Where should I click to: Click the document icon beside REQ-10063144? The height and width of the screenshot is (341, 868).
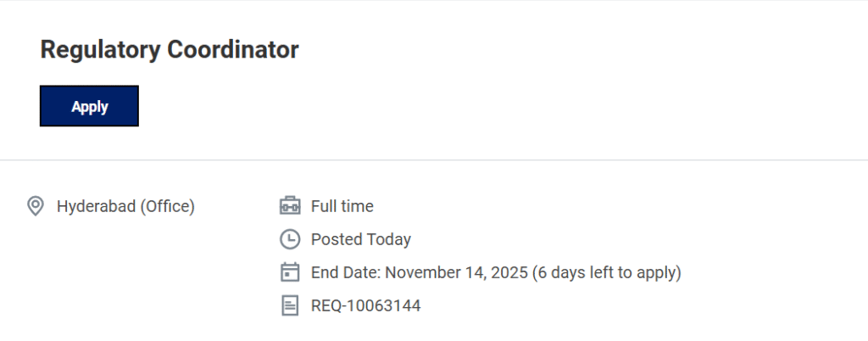click(x=290, y=305)
